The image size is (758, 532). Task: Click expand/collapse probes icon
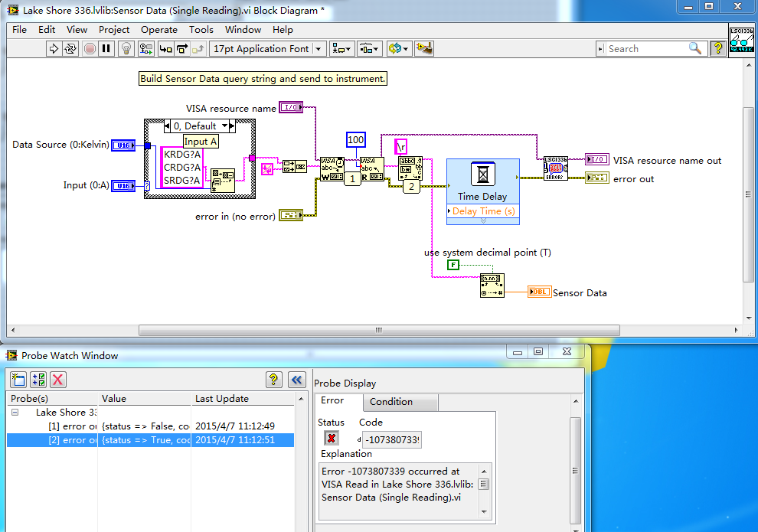click(x=38, y=380)
